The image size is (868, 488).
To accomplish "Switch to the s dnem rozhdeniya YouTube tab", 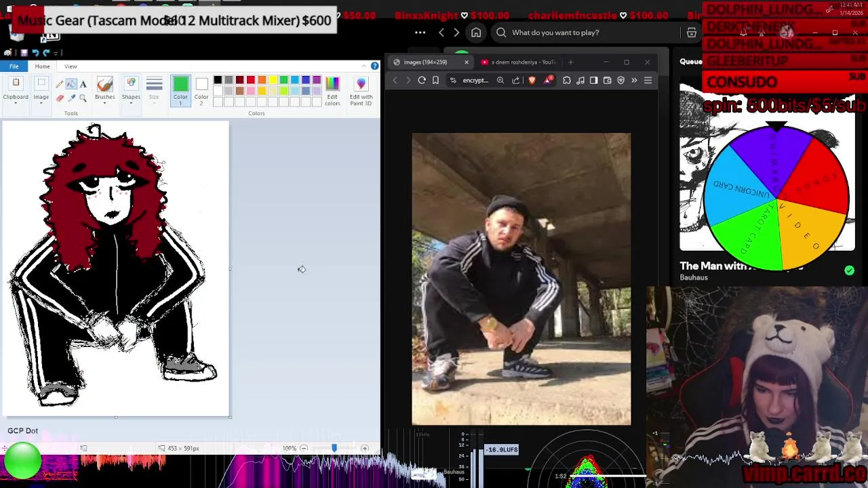I will (523, 62).
